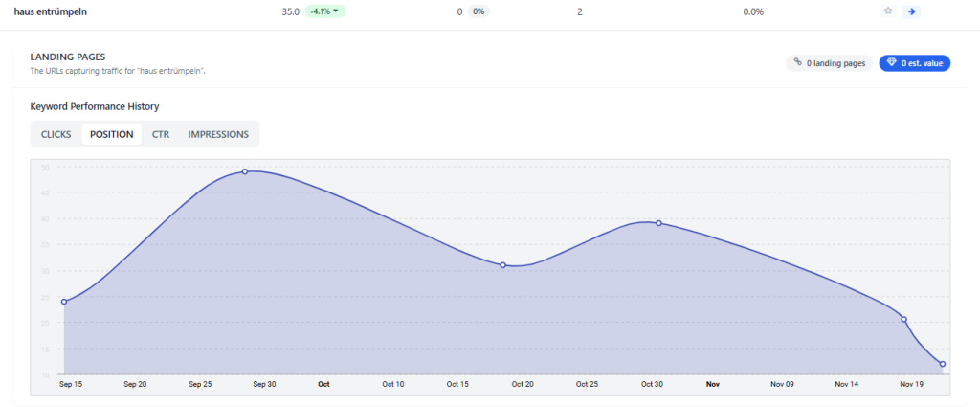Click the 0 est. value button
Screen dimensions: 980x407
click(914, 63)
